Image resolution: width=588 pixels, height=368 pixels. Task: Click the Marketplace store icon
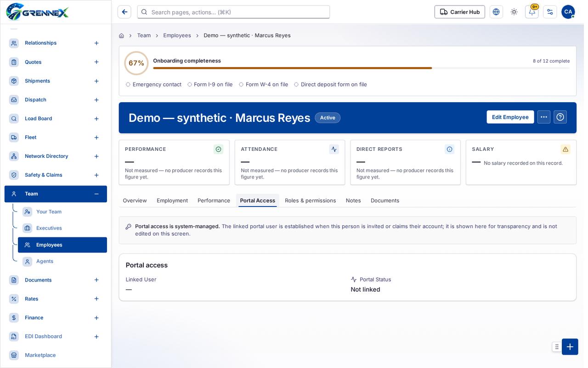(14, 355)
